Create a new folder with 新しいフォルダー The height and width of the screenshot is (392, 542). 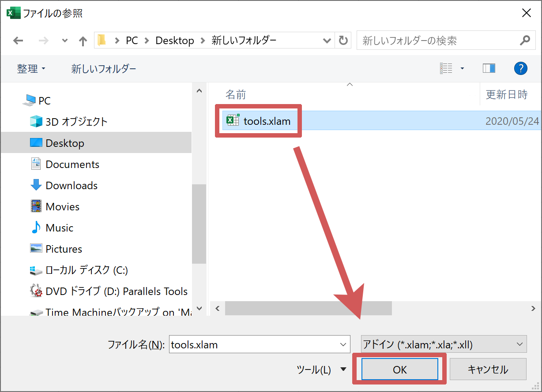104,69
